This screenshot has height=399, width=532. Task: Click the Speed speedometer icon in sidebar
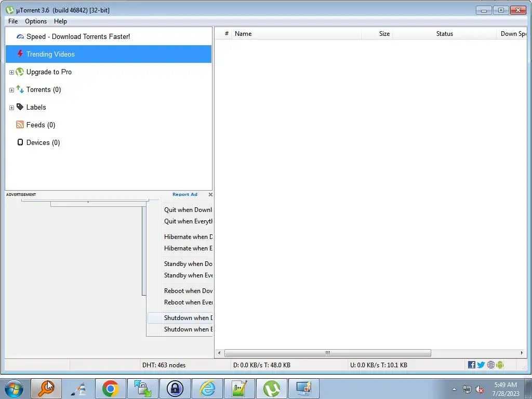click(20, 37)
